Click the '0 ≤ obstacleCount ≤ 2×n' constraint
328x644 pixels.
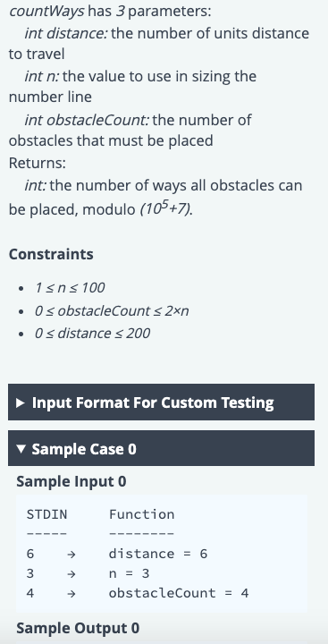pos(112,311)
